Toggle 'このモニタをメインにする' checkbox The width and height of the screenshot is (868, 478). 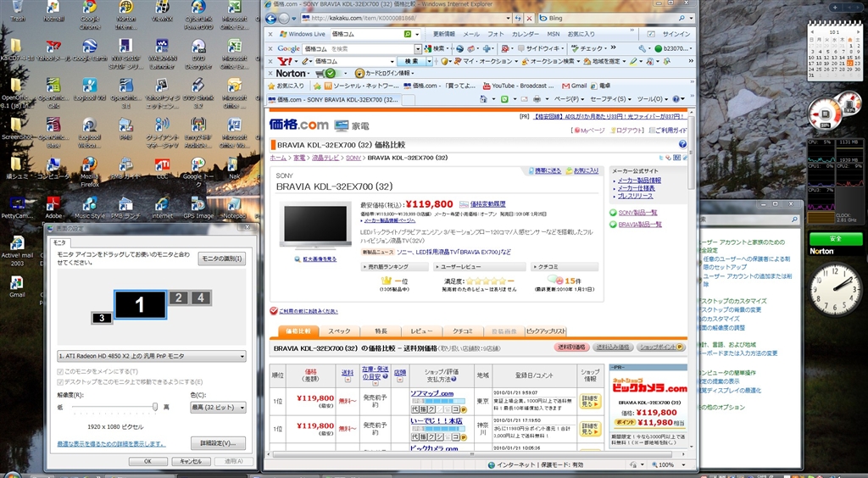[60, 372]
